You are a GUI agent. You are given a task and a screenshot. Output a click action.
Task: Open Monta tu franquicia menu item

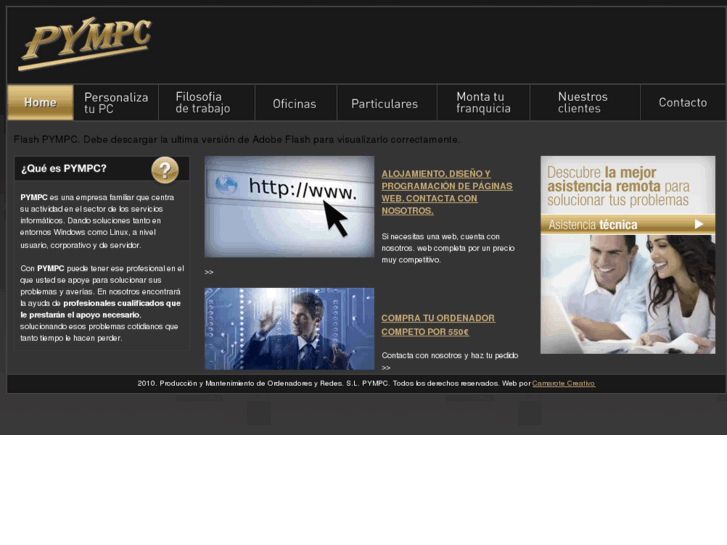[x=484, y=103]
